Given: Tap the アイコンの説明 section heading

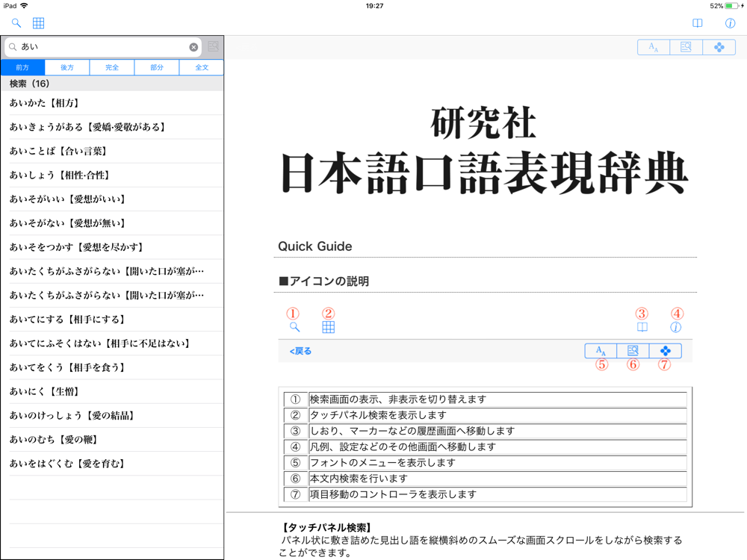Looking at the screenshot, I should [324, 281].
